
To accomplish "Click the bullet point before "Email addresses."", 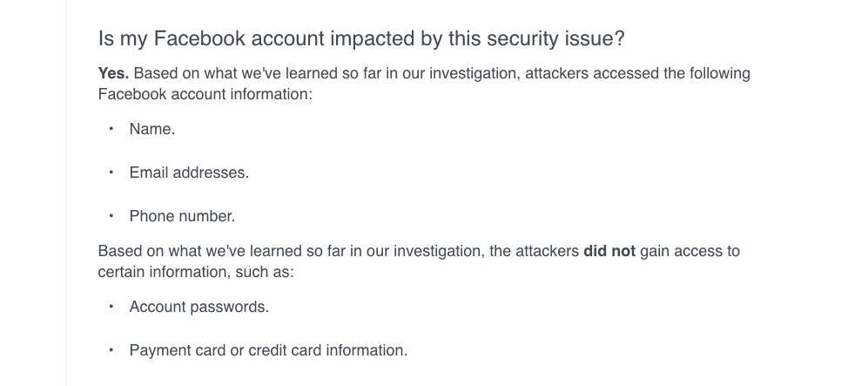I will (111, 173).
